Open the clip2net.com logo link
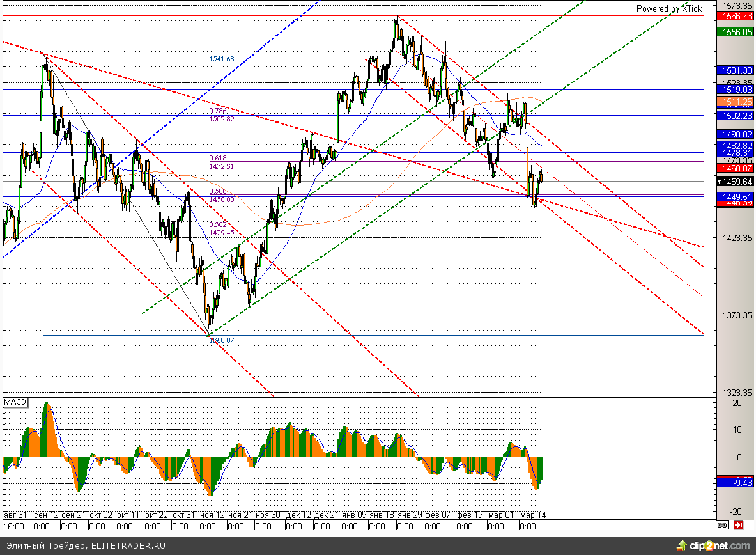The width and height of the screenshot is (756, 555). click(x=714, y=546)
